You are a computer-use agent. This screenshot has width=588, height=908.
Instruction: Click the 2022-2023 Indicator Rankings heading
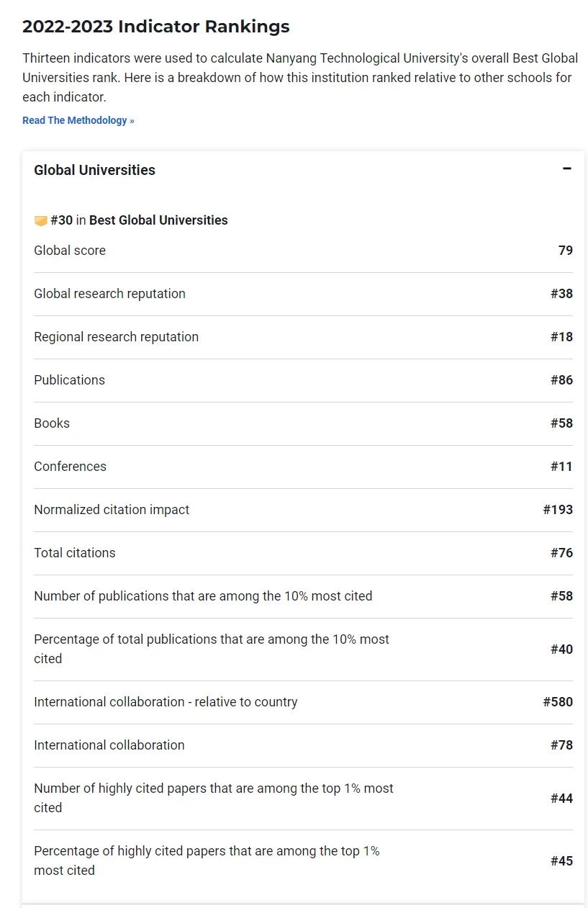(156, 27)
